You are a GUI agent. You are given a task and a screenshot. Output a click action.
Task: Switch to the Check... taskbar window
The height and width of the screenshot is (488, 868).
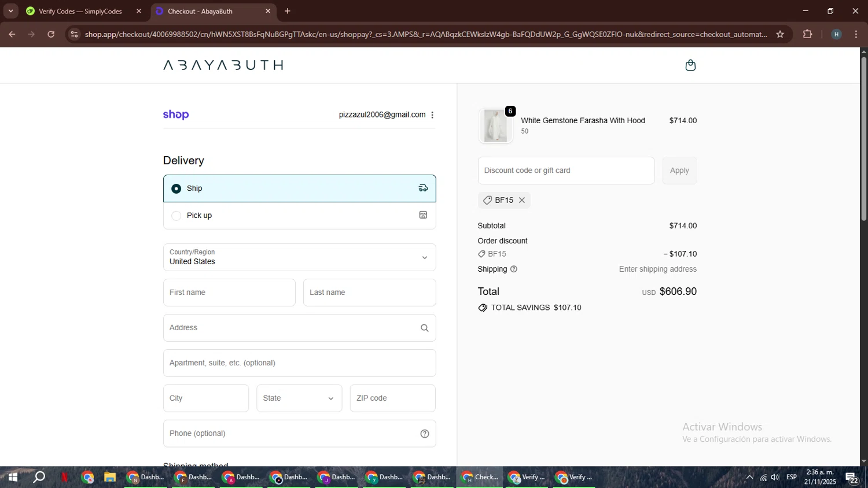[x=479, y=477]
